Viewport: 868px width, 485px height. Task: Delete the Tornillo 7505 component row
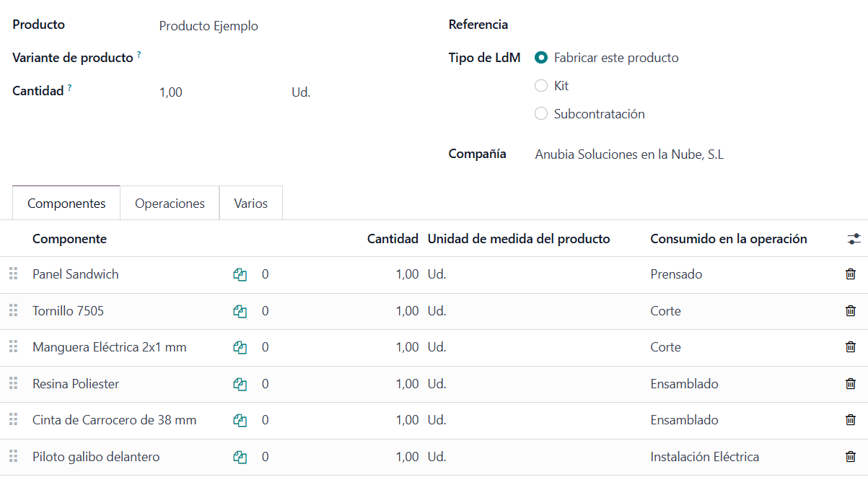tap(851, 311)
